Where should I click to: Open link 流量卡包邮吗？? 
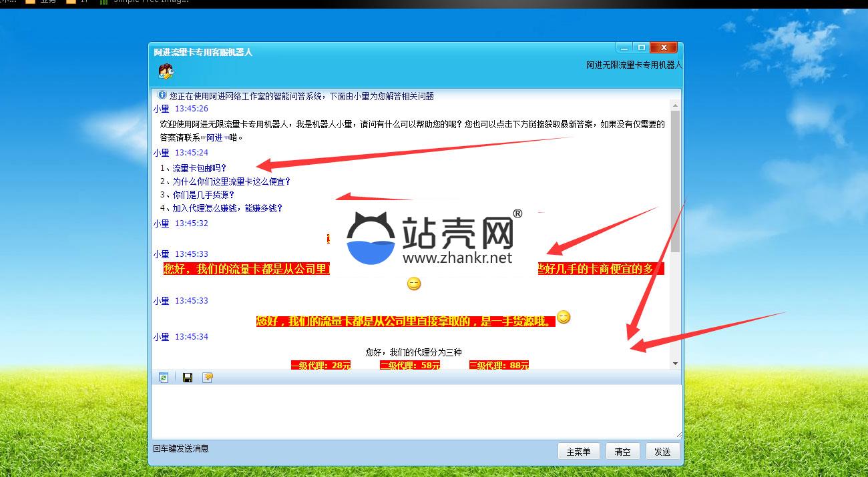(200, 168)
